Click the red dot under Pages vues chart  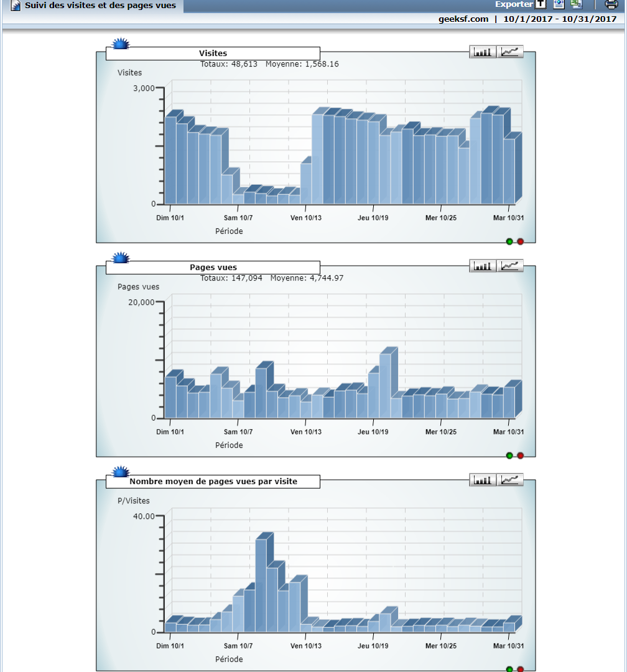pos(520,455)
